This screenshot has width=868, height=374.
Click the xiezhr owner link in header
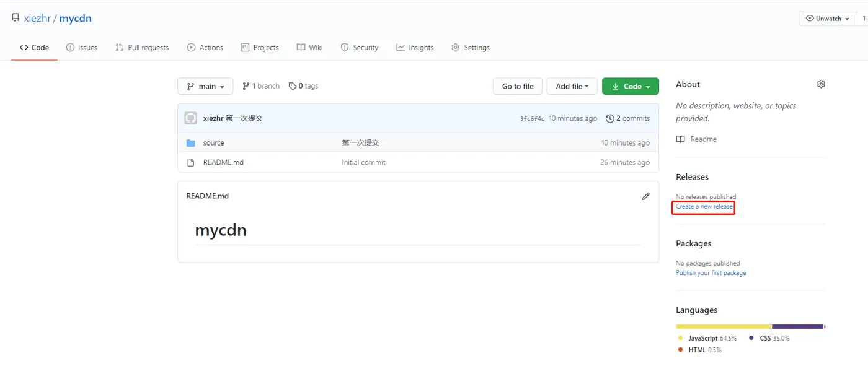click(x=37, y=19)
